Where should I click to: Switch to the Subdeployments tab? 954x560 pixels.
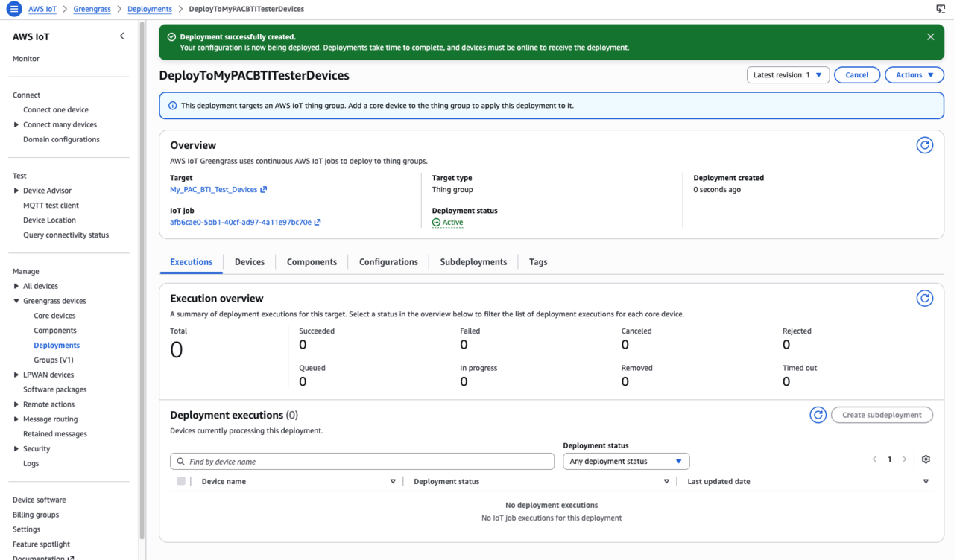(x=473, y=262)
